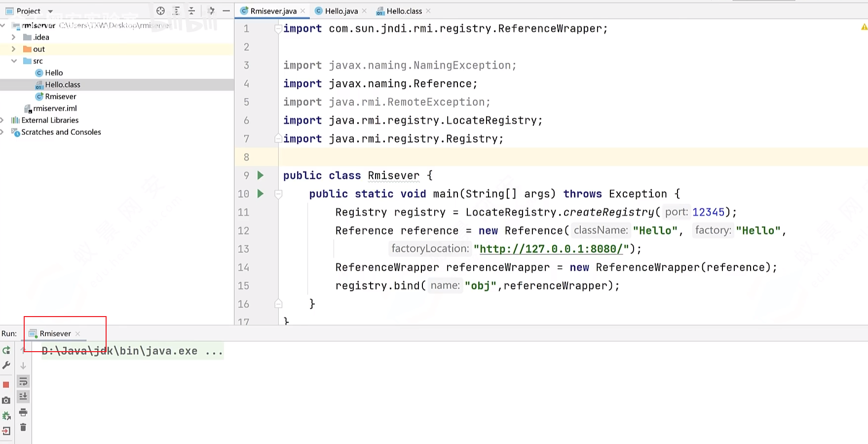Click createRegistry method call
The image size is (868, 444).
tap(608, 212)
